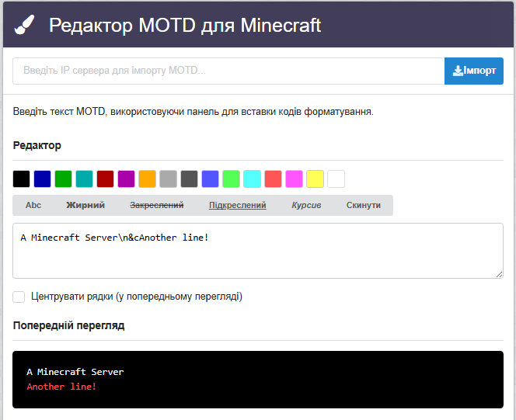Pick the dark red color swatch
Screen dimensions: 516x420
tap(106, 179)
